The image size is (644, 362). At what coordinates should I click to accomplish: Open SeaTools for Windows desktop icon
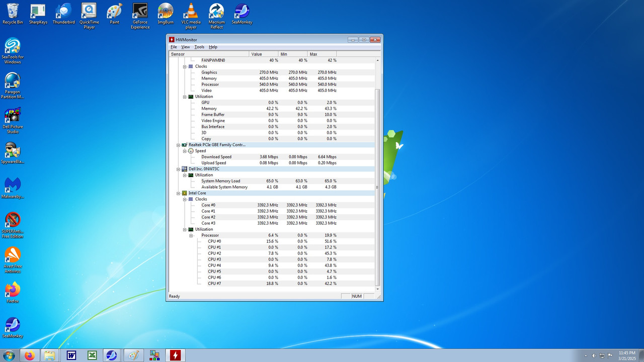[13, 50]
